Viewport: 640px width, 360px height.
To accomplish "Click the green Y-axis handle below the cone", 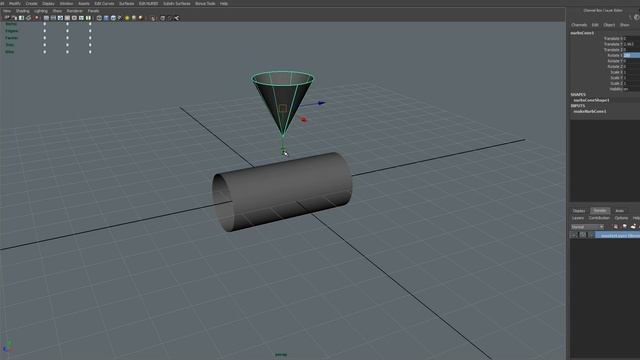I will (x=283, y=151).
